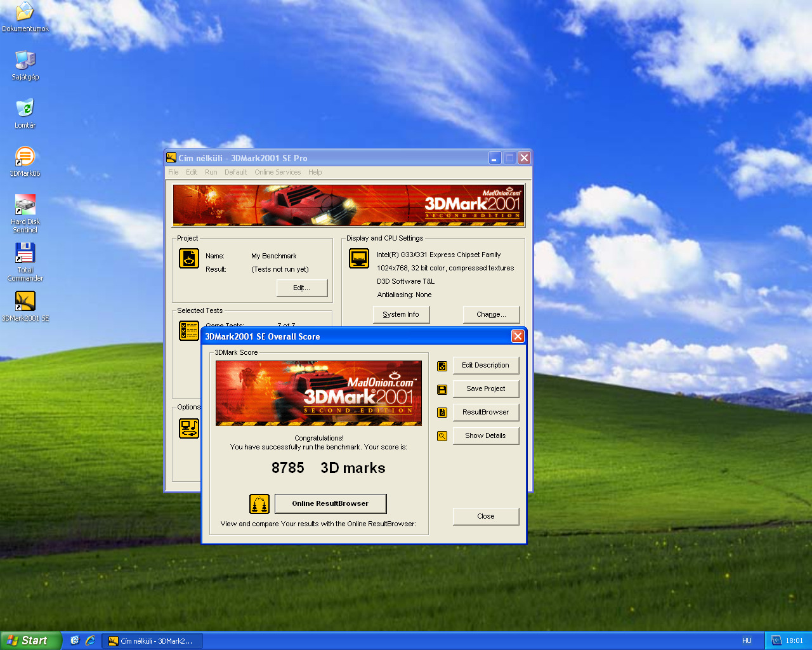The height and width of the screenshot is (650, 812).
Task: Click the show desktop quick launch icon
Action: (75, 640)
